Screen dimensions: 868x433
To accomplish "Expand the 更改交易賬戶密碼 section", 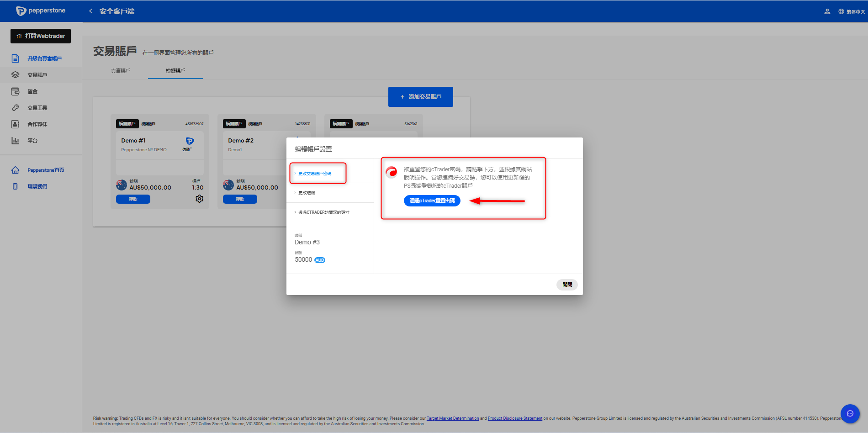I will pos(315,174).
